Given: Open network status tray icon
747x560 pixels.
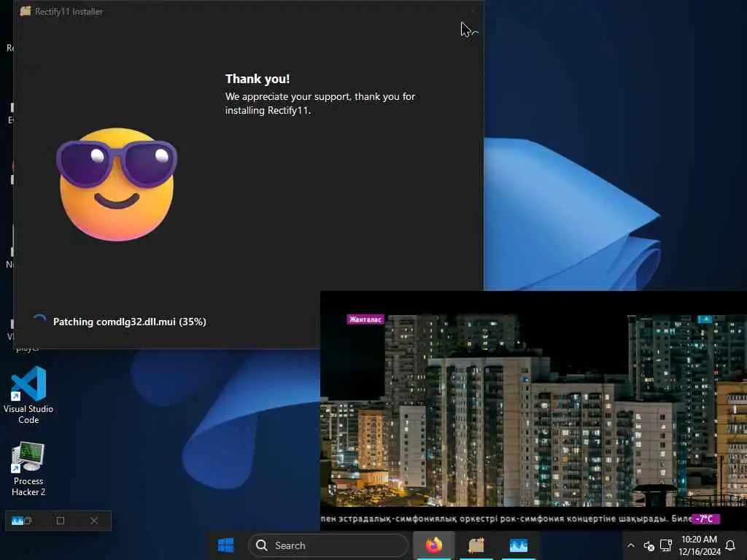Looking at the screenshot, I should (x=666, y=545).
